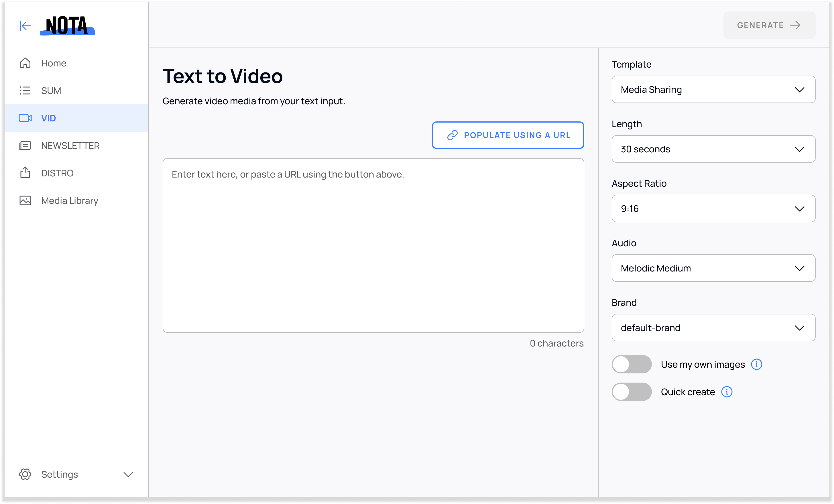The image size is (834, 504).
Task: Click the NEWSLETTER newspaper icon
Action: tap(25, 145)
